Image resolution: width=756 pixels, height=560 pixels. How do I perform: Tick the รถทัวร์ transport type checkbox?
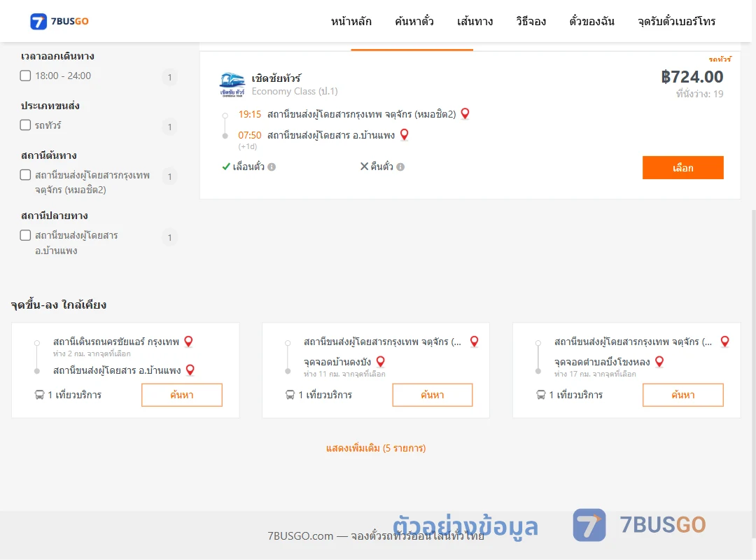[x=25, y=125]
